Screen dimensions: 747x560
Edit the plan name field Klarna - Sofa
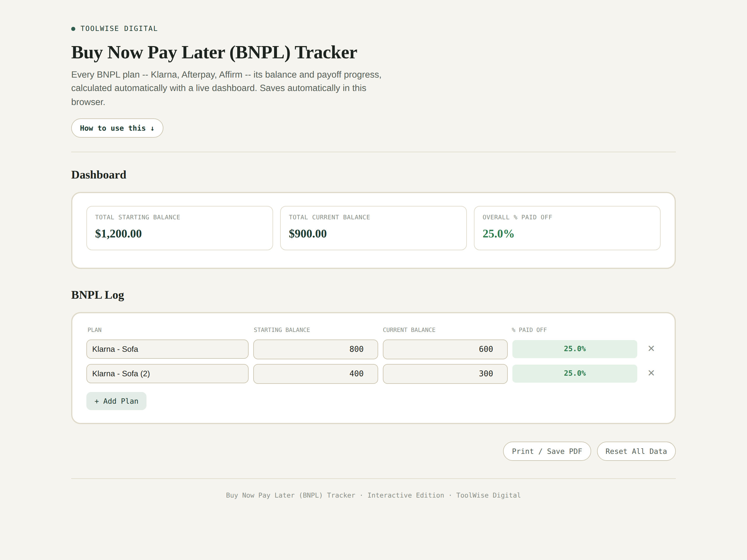pos(167,349)
